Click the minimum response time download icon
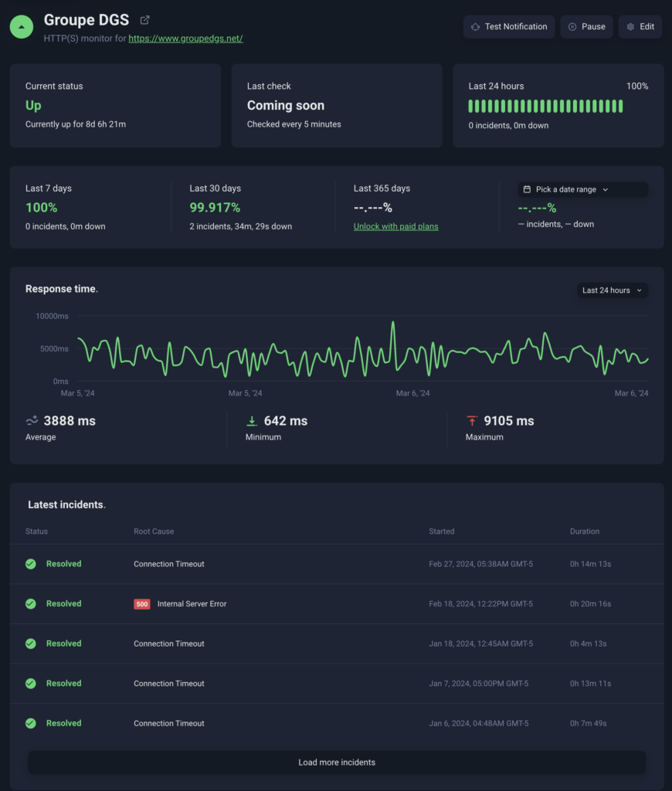 point(251,421)
